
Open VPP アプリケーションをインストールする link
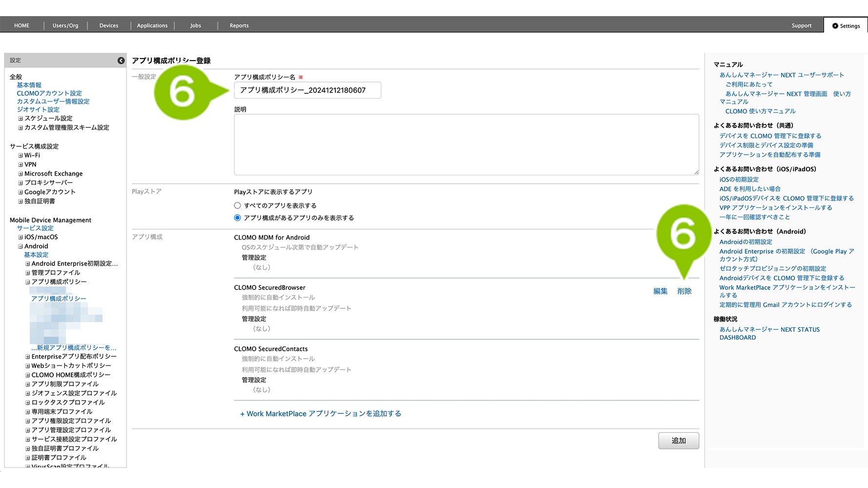(x=776, y=208)
